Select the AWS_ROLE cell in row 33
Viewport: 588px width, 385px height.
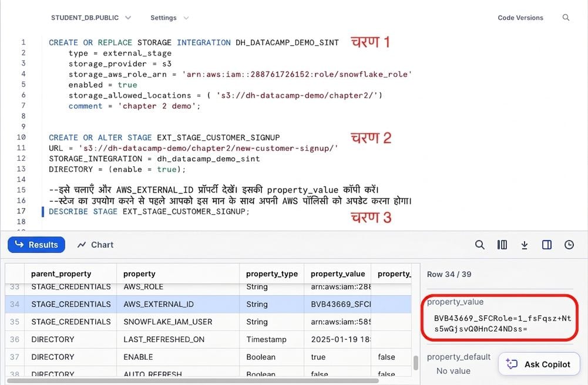(178, 287)
